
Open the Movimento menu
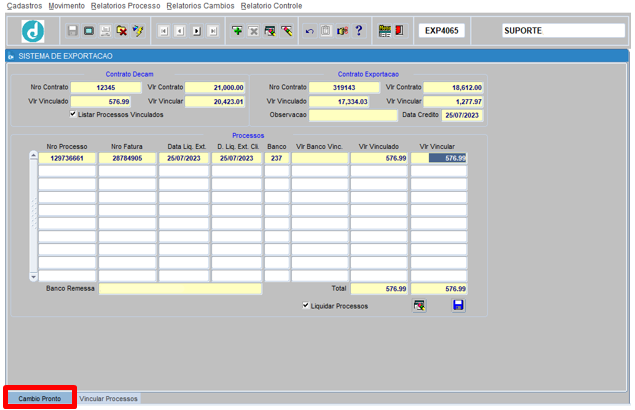(x=67, y=6)
